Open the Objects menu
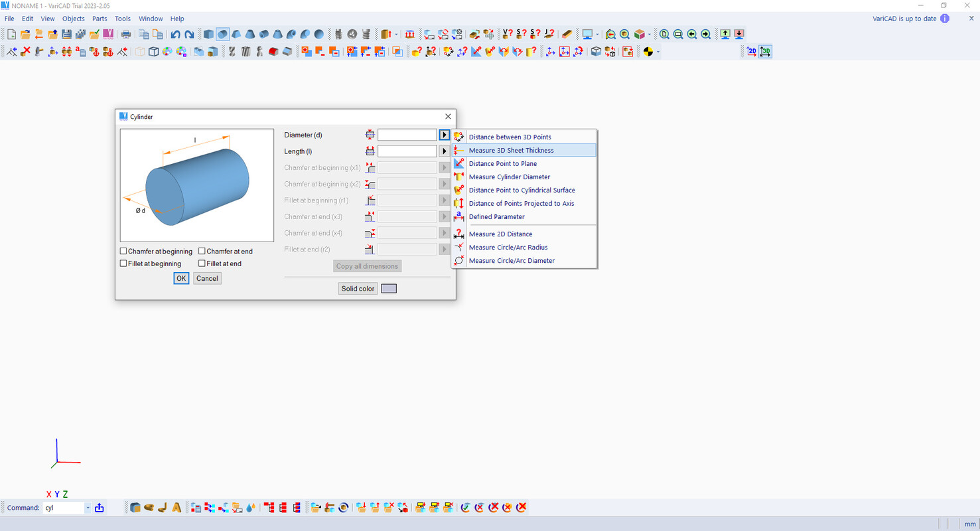 [74, 19]
